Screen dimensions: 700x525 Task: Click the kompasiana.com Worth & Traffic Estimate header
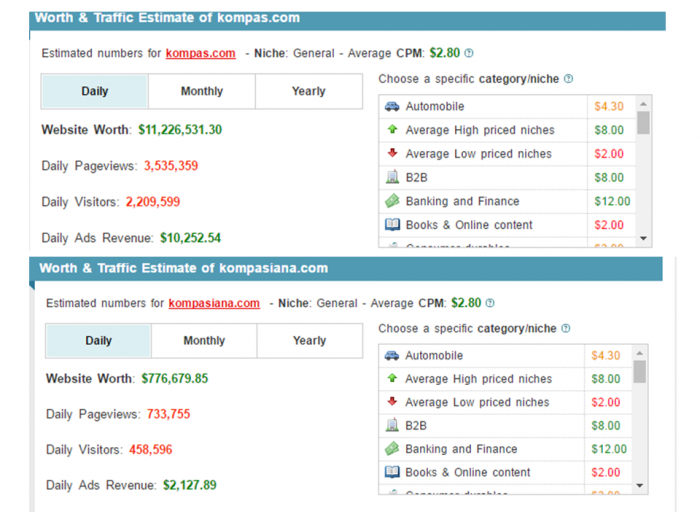[x=346, y=268]
